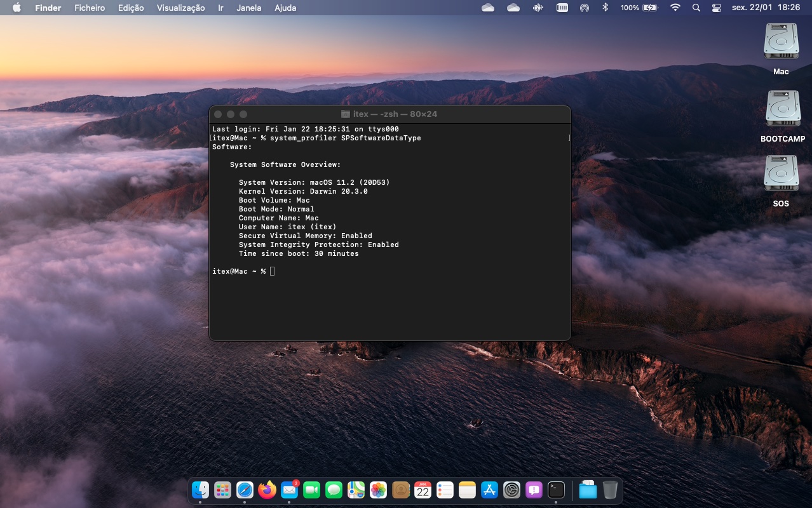The height and width of the screenshot is (508, 812).
Task: Click the System Integrity Protection: Enabled line
Action: [319, 244]
